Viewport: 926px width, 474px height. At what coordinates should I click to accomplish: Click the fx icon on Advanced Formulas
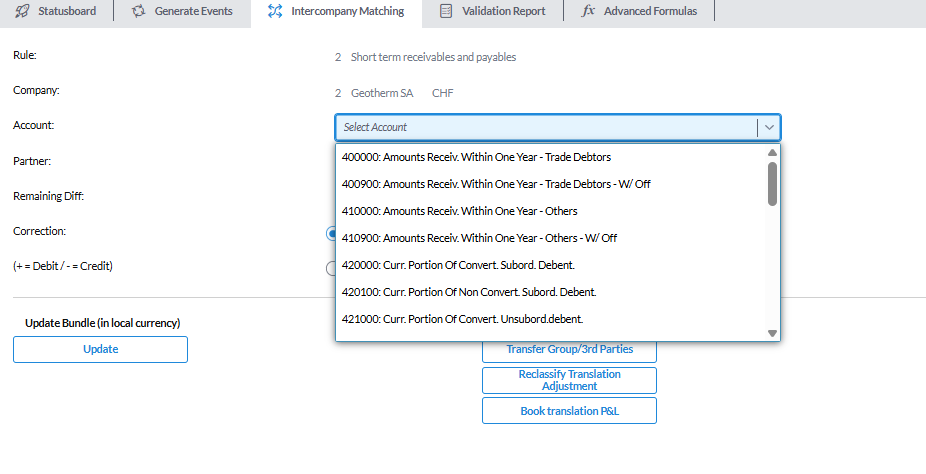tap(589, 11)
